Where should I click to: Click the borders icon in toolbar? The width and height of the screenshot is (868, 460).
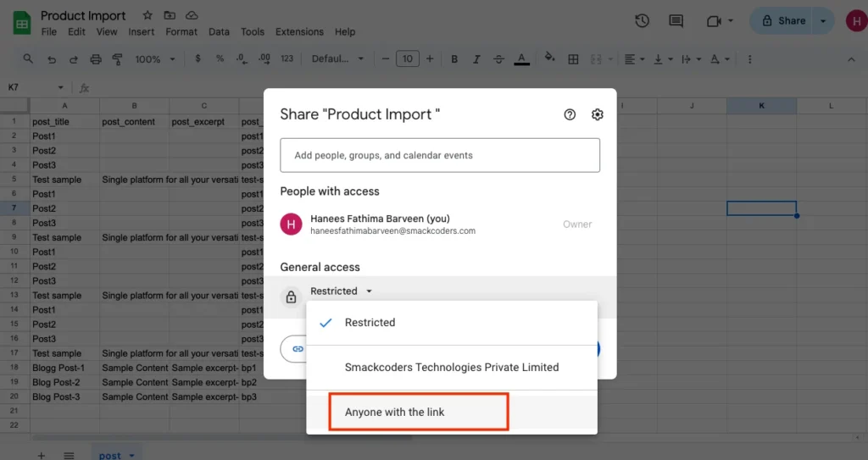coord(574,59)
